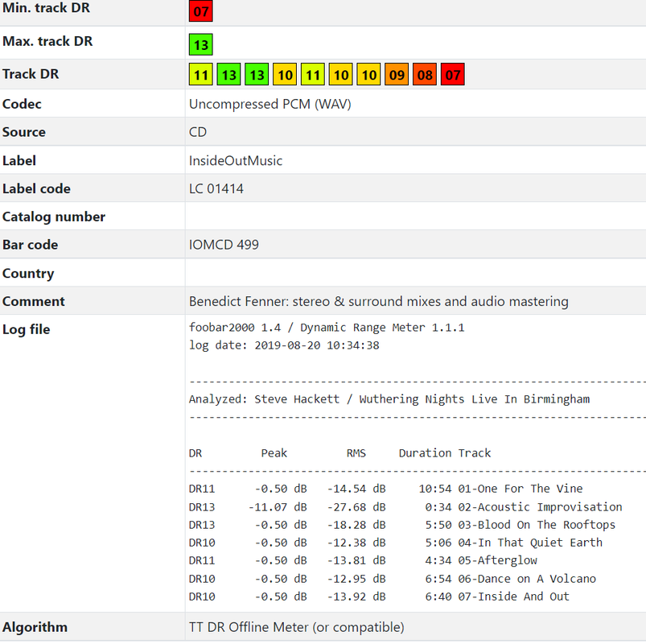
Task: Click the first Track DR badge showing 11
Action: (x=200, y=75)
